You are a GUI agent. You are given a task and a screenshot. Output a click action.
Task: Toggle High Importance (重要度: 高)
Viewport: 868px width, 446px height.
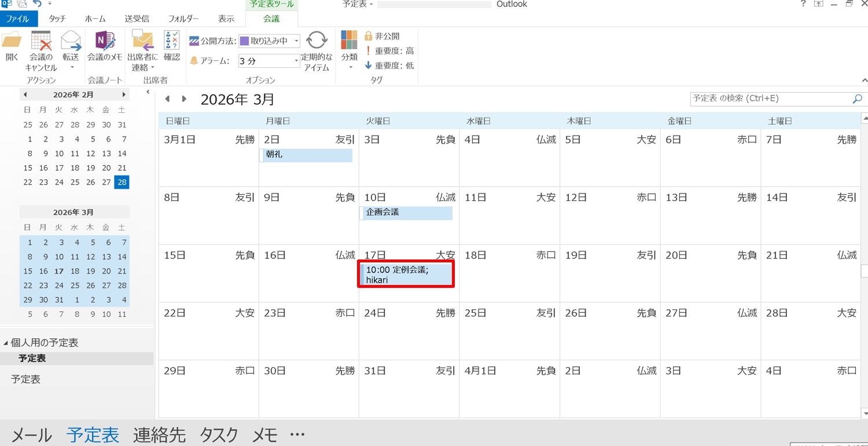pyautogui.click(x=389, y=51)
